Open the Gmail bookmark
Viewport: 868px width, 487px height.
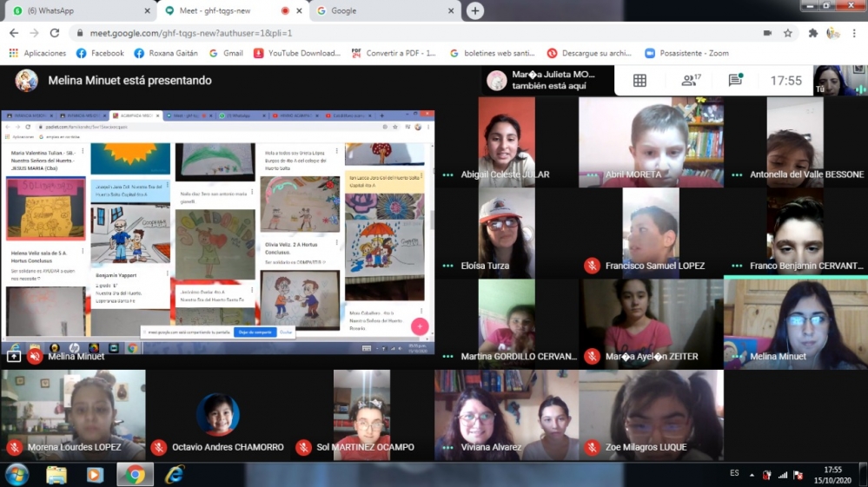click(x=226, y=53)
